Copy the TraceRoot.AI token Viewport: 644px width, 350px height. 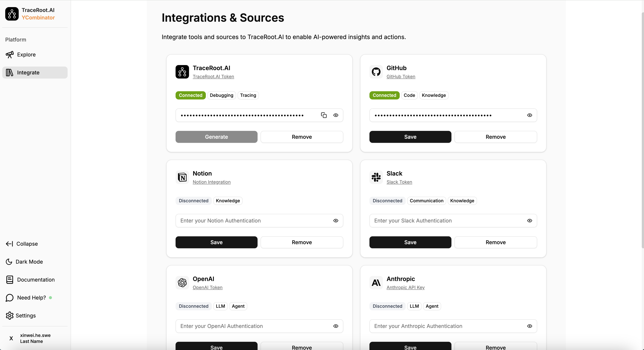[324, 115]
